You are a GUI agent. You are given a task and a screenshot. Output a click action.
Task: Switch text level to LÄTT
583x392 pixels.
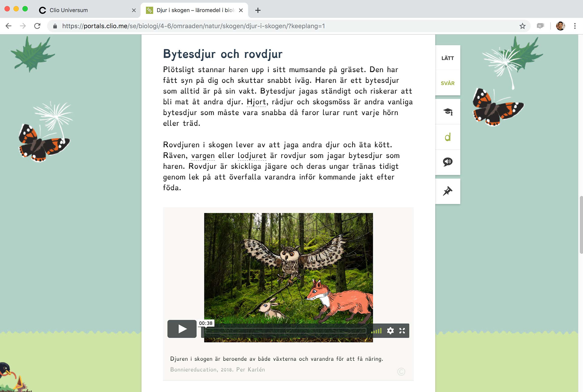click(448, 58)
